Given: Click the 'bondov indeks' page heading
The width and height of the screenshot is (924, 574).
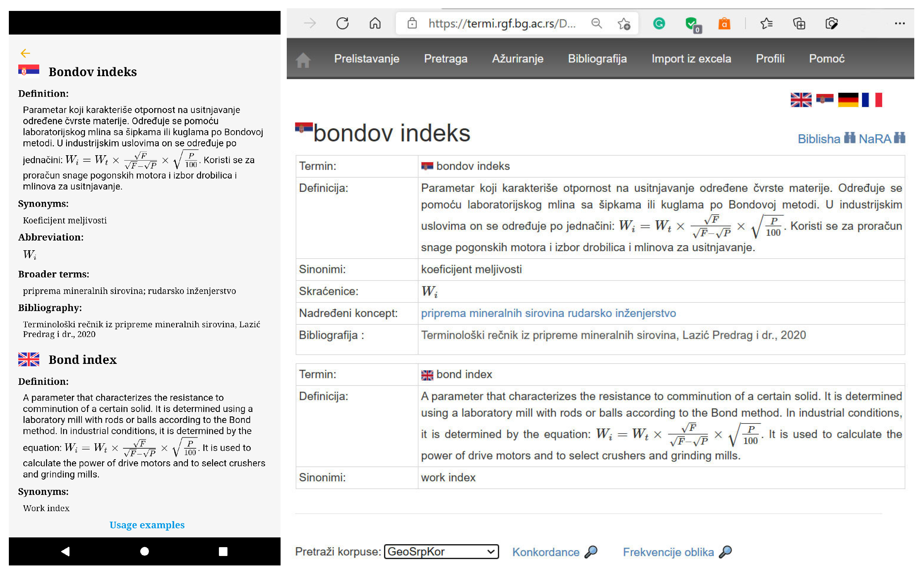Looking at the screenshot, I should pos(391,133).
